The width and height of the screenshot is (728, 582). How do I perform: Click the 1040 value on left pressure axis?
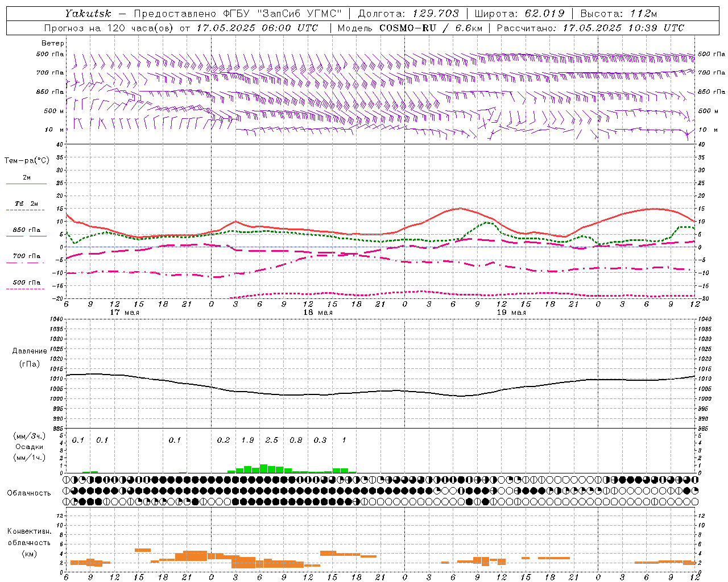pos(56,319)
